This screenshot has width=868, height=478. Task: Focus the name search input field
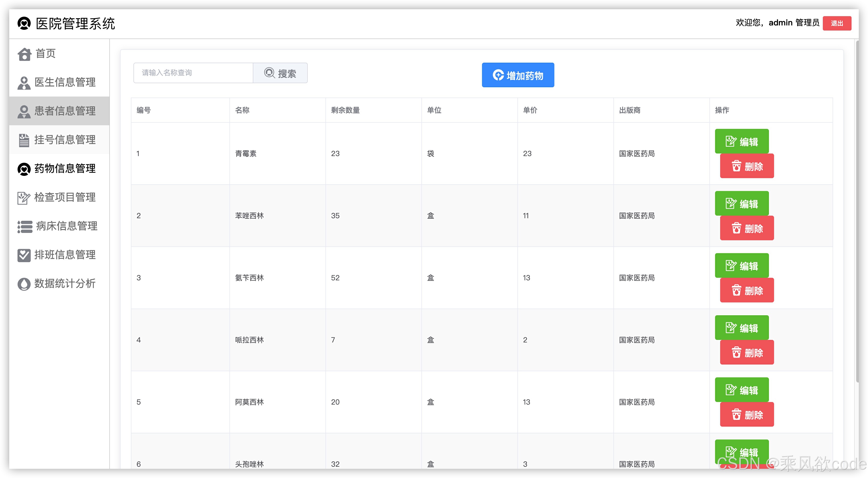coord(193,73)
